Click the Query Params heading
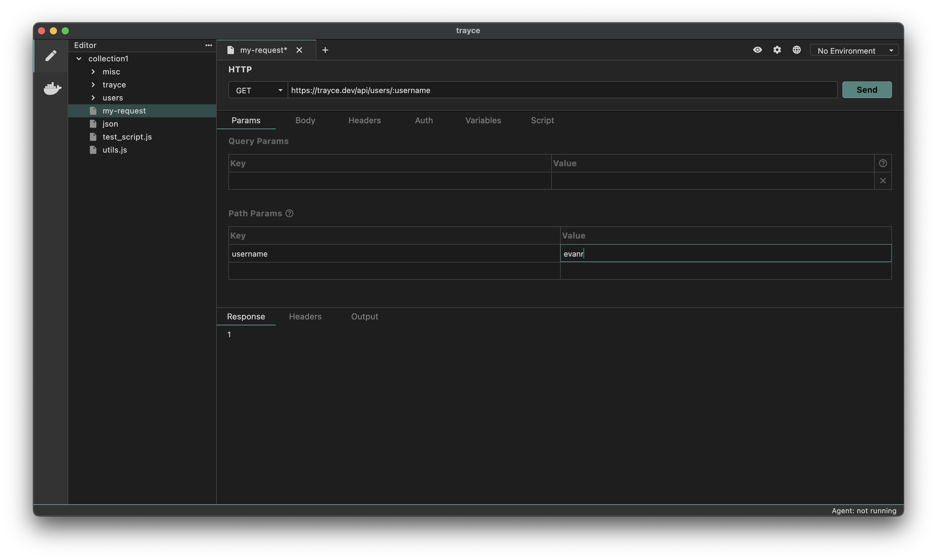This screenshot has width=937, height=560. (258, 141)
